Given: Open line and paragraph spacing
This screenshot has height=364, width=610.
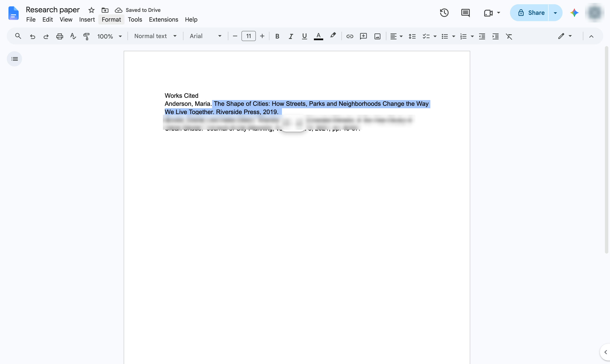Looking at the screenshot, I should click(x=412, y=36).
